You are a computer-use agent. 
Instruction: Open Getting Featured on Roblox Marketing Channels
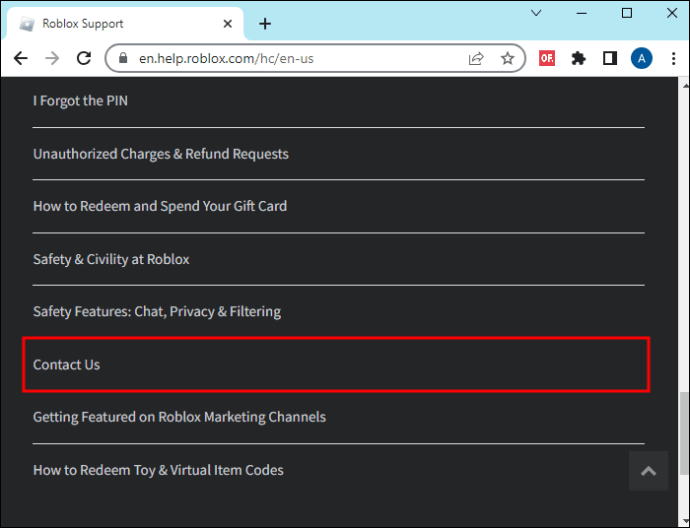click(180, 417)
